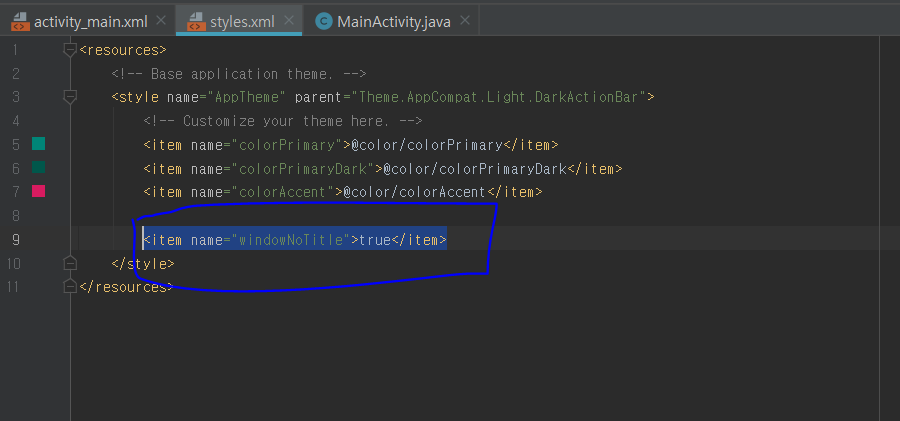
Task: Click the Java class icon on MainActivity.java tab
Action: coord(324,22)
